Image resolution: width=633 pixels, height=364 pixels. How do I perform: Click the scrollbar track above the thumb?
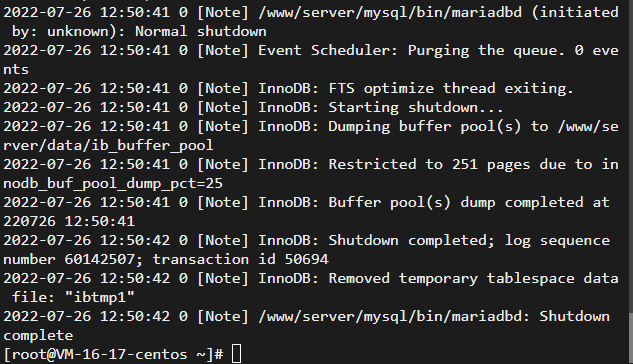click(631, 156)
